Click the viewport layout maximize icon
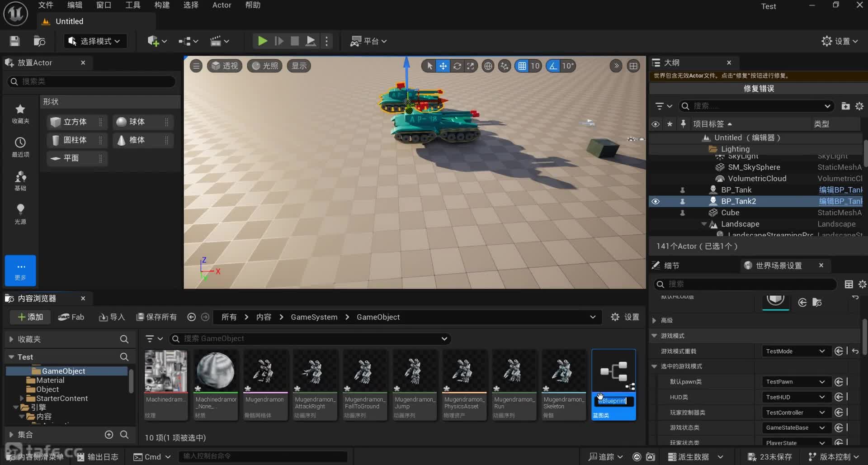Image resolution: width=868 pixels, height=465 pixels. coord(633,66)
